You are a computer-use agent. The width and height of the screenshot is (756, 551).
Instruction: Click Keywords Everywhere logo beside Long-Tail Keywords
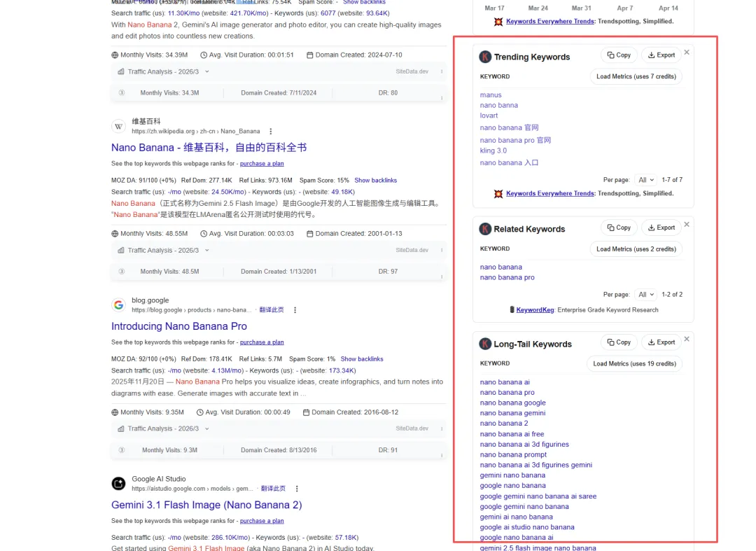click(485, 344)
